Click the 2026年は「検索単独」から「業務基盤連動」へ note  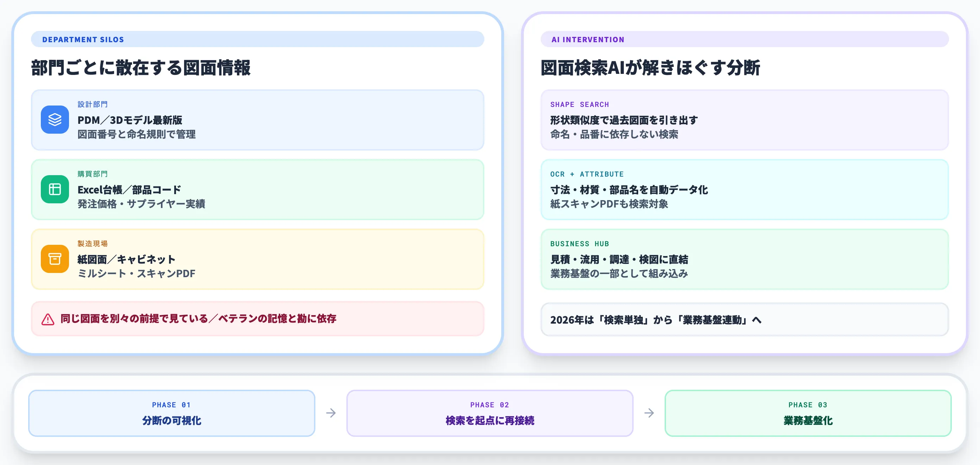tap(745, 319)
